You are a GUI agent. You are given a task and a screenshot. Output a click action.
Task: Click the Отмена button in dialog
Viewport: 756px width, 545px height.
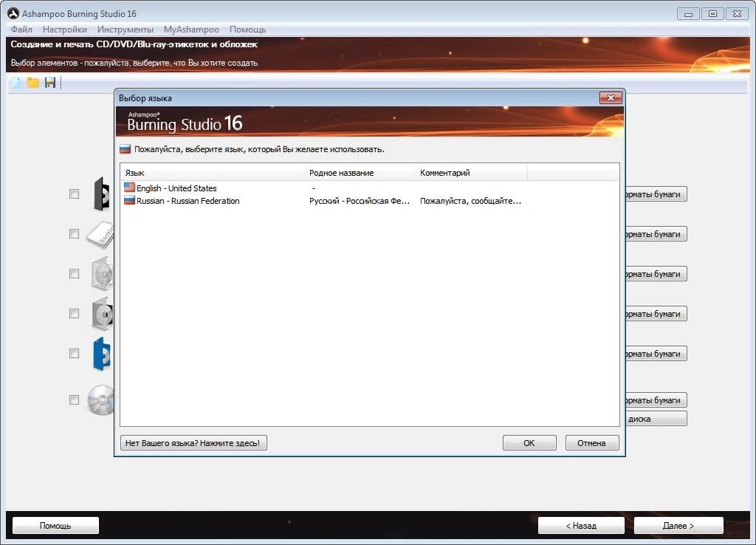(591, 443)
